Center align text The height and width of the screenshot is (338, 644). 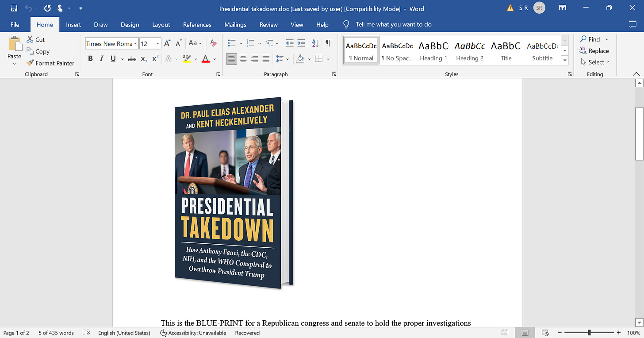click(243, 59)
